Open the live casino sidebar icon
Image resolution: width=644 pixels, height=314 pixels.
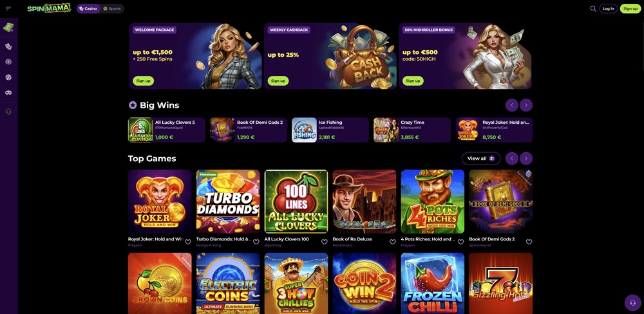(x=8, y=62)
